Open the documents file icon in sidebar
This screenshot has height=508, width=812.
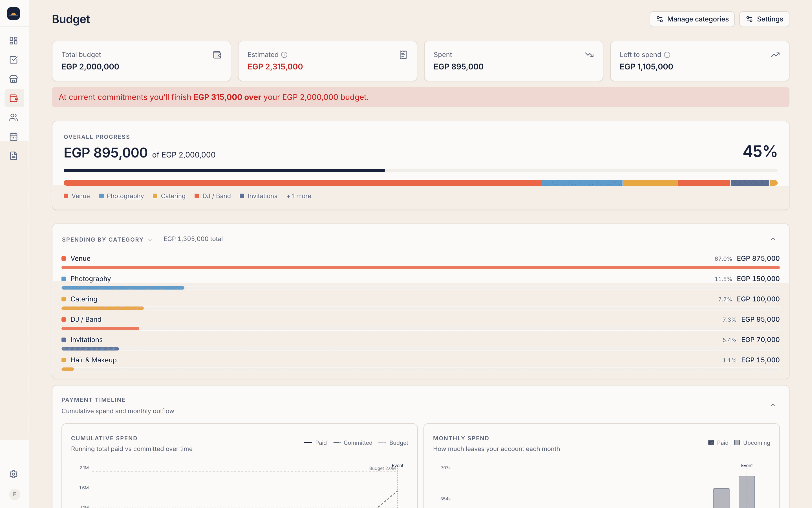14,156
